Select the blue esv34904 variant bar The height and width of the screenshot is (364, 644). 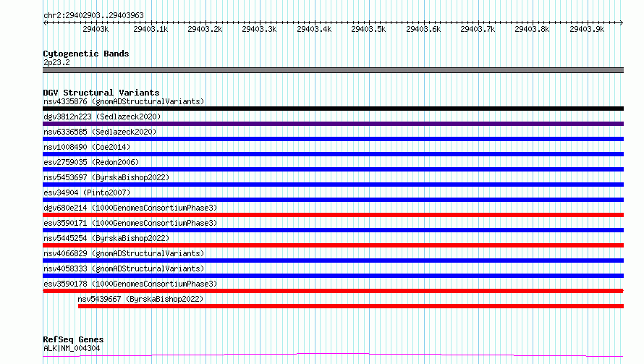333,200
